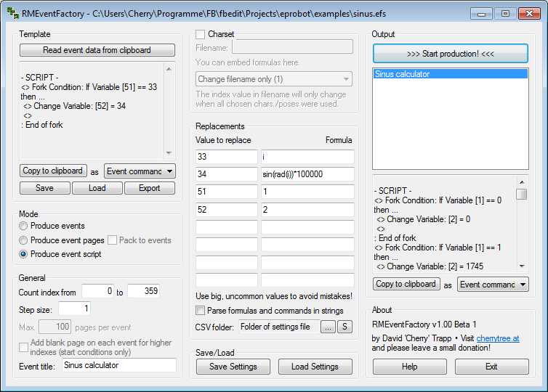Select the 'Produce event pages' radio option
Screen dimensions: 548x392
click(24, 240)
